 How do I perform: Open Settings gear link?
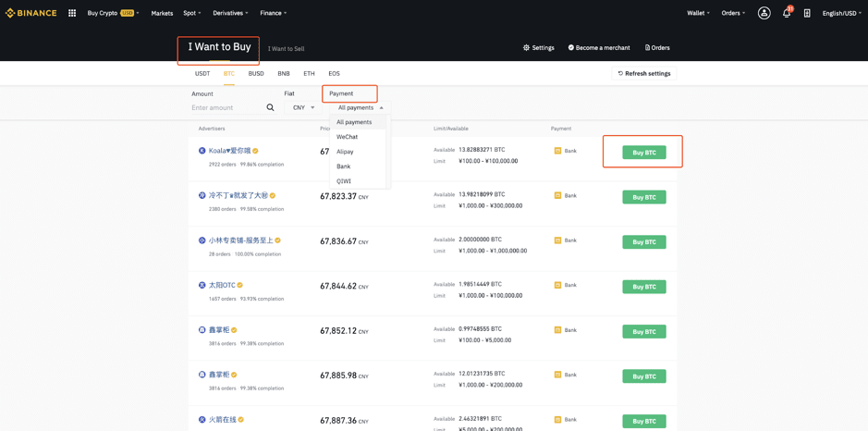click(539, 48)
